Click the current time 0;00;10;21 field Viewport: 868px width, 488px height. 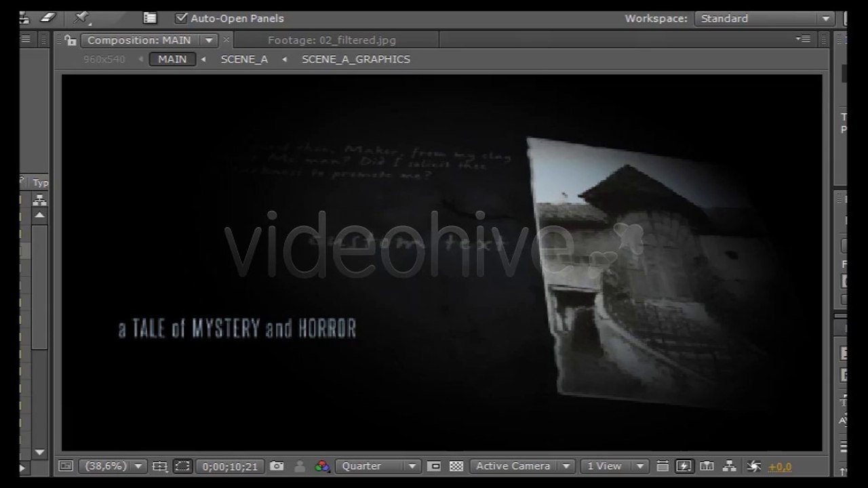point(230,466)
